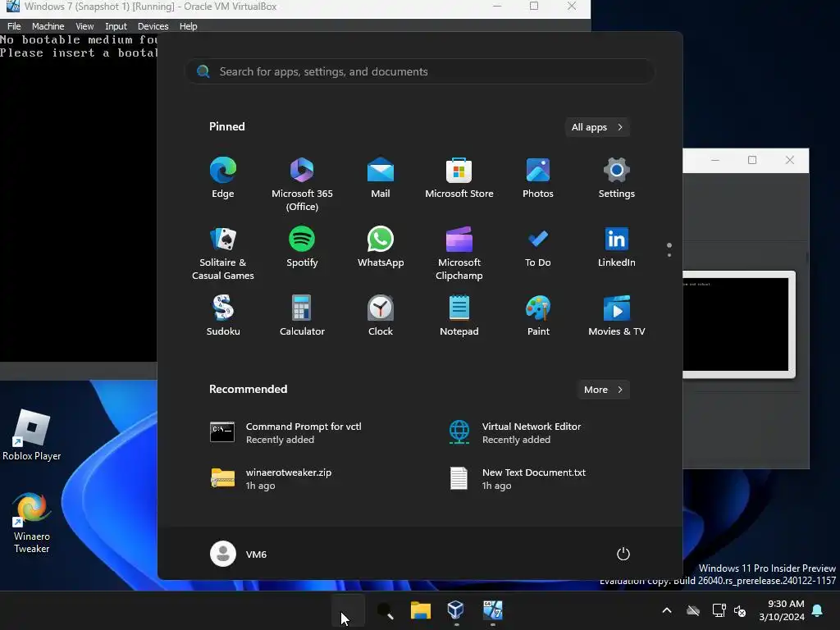Viewport: 840px width, 630px height.
Task: Launch Microsoft 365 (Office) app
Action: [302, 184]
